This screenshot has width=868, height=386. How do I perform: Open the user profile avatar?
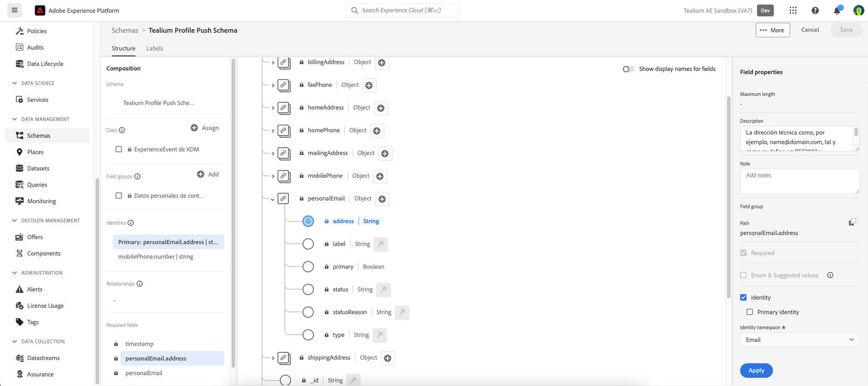point(858,10)
